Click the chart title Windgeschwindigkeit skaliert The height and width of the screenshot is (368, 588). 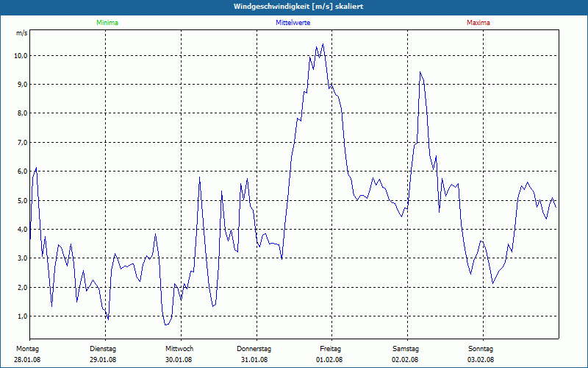298,7
